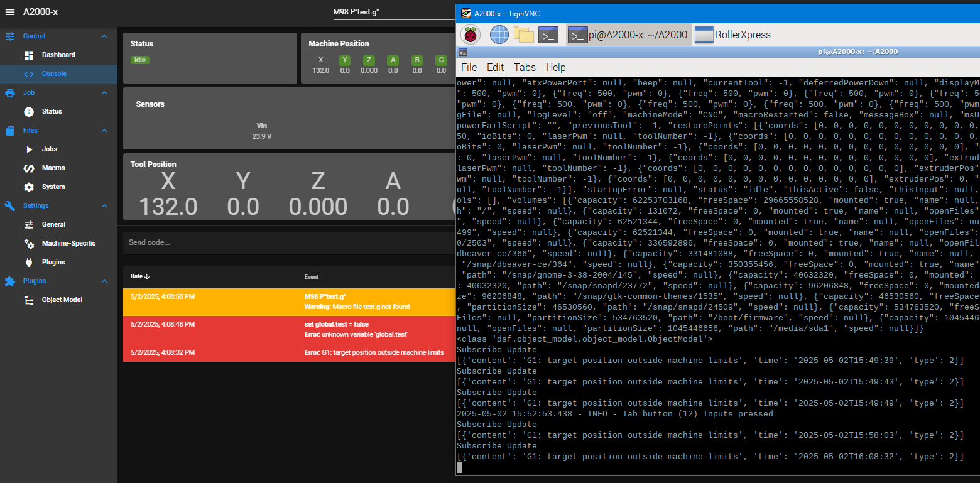Collapse the Control section chevron
Screen dimensions: 980x483
coord(104,36)
